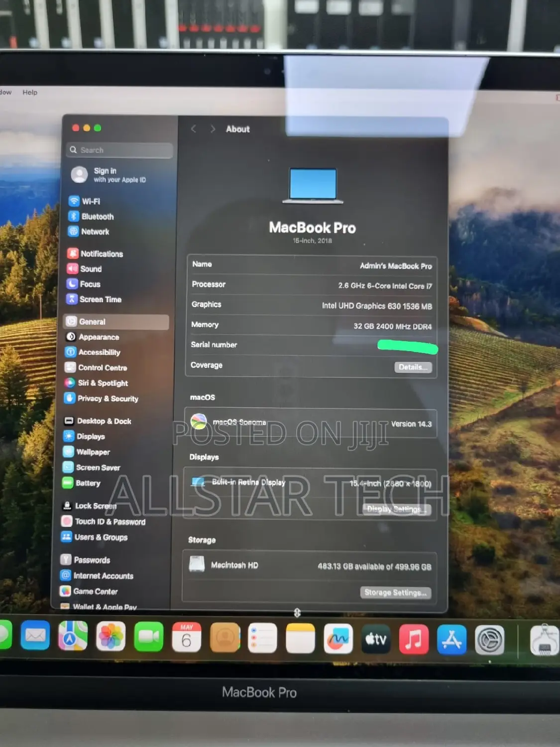This screenshot has height=747, width=560.
Task: Open Calendar from the Dock
Action: 187,637
